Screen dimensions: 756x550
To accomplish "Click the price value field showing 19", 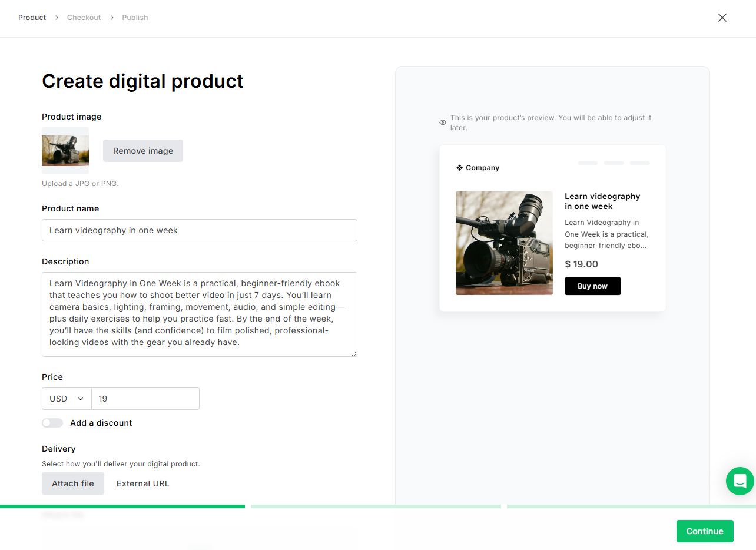I will (145, 399).
